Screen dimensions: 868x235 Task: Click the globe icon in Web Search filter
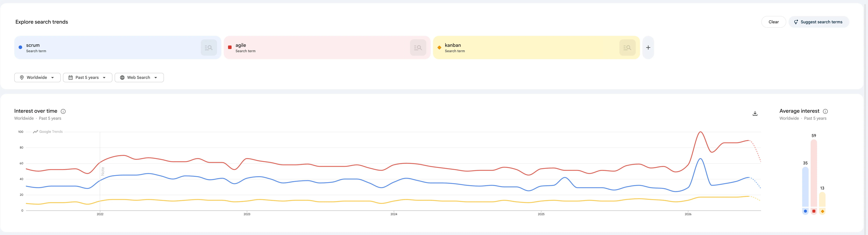pyautogui.click(x=122, y=78)
